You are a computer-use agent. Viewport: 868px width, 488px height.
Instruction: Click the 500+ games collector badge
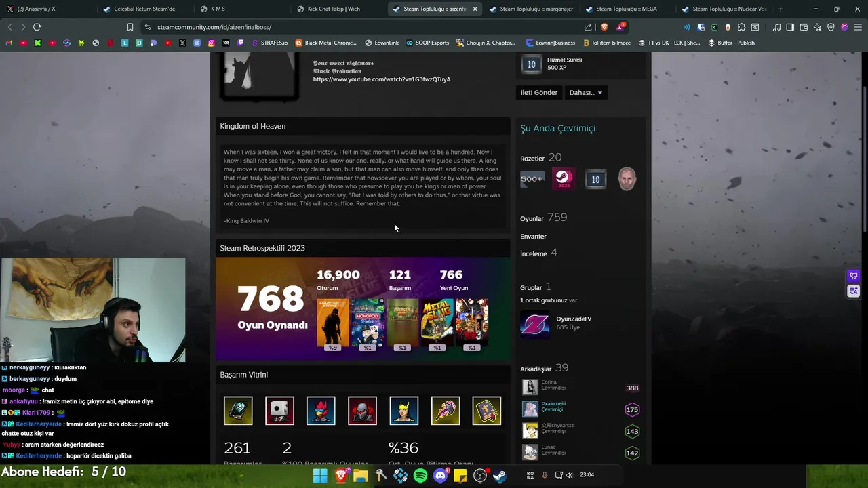tap(532, 179)
